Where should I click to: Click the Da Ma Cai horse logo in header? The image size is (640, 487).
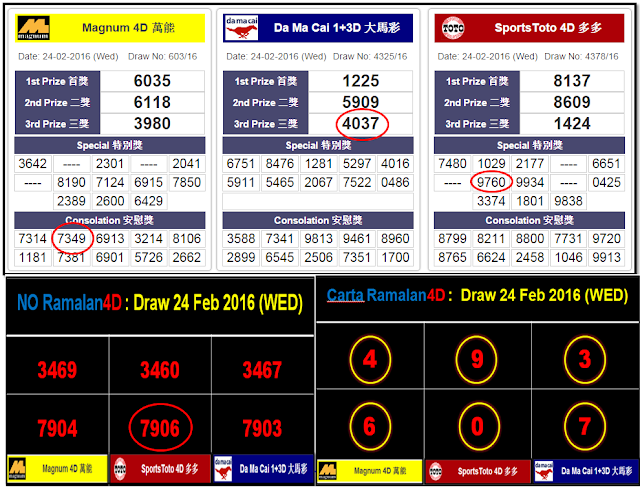(x=242, y=28)
